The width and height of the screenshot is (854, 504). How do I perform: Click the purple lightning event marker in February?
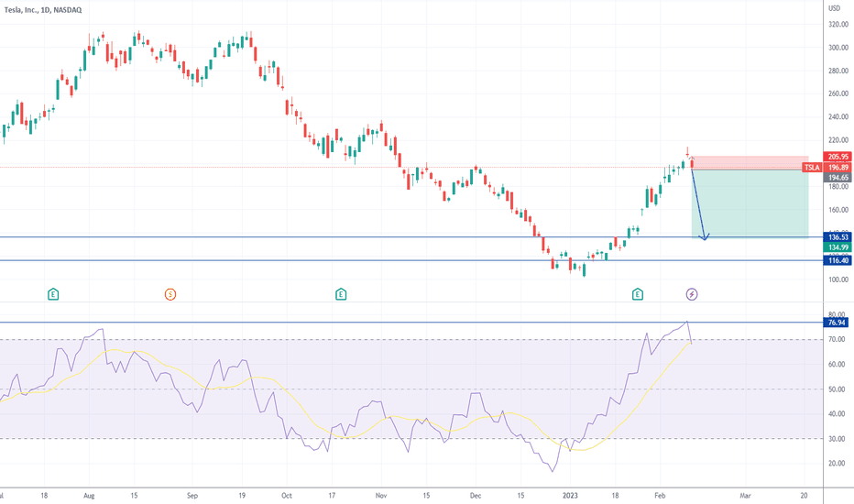point(691,295)
